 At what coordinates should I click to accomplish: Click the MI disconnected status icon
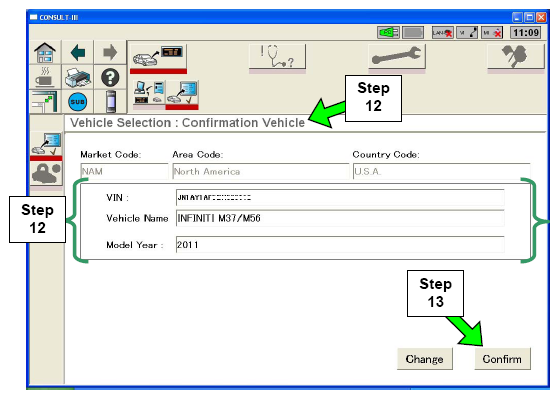492,33
